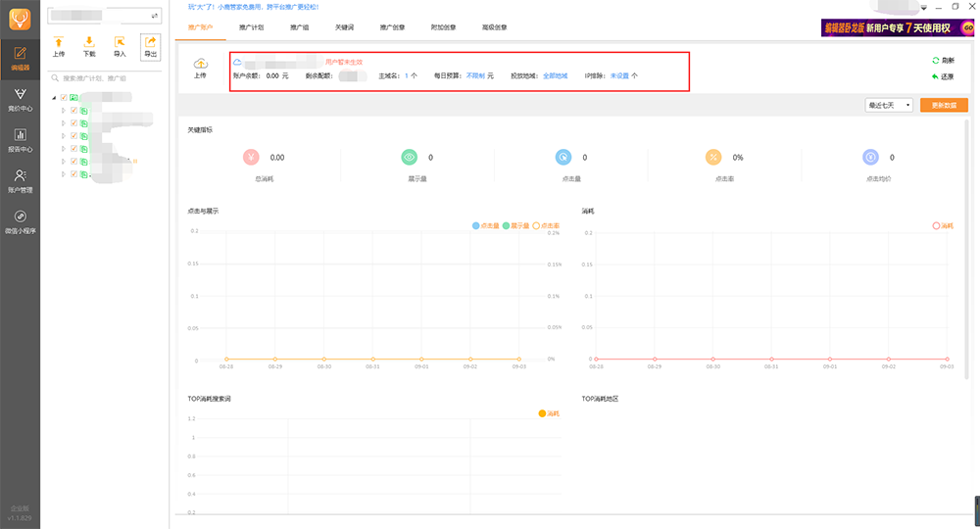Click the 导入 import toolbar icon
The width and height of the screenshot is (980, 529).
120,47
